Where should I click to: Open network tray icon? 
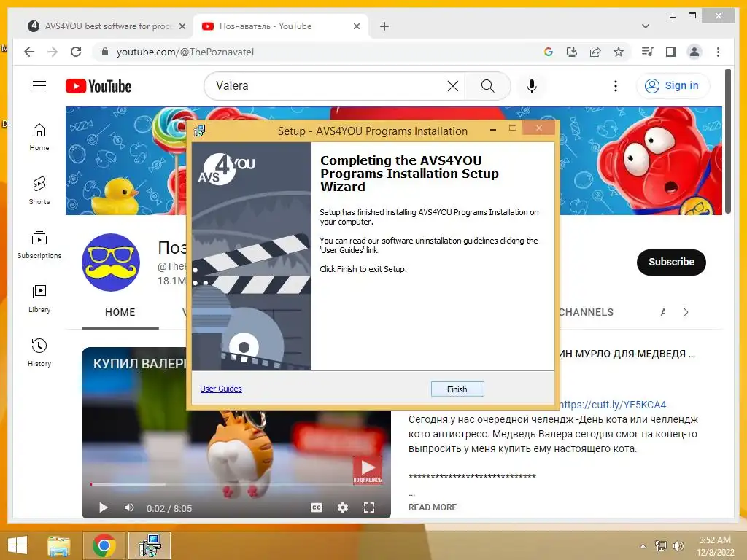[x=661, y=546]
